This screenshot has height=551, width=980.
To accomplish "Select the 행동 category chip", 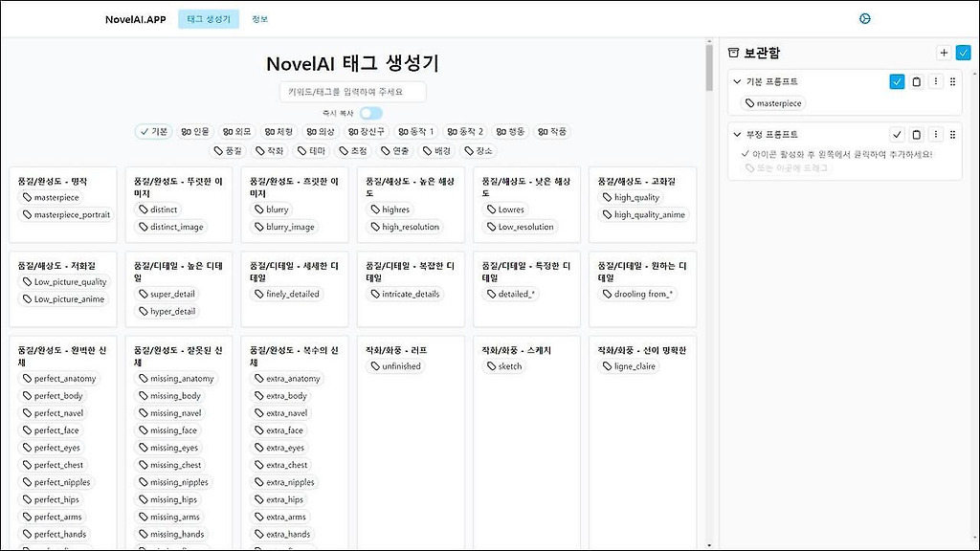I will point(511,132).
